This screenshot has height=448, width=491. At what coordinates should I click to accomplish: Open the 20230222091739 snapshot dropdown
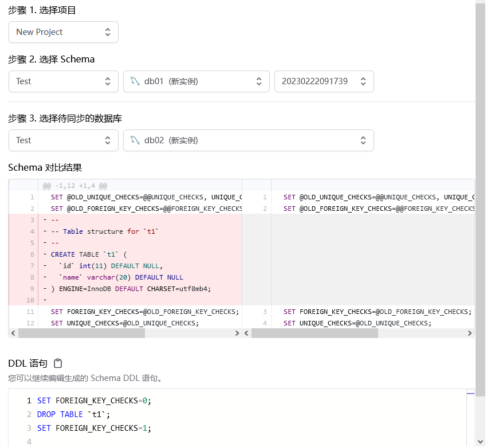(324, 81)
